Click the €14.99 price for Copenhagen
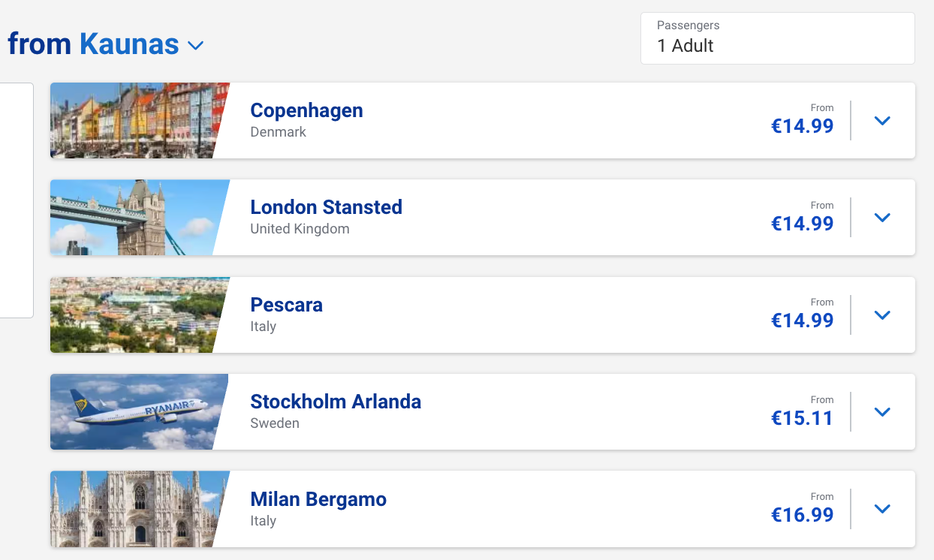 802,126
